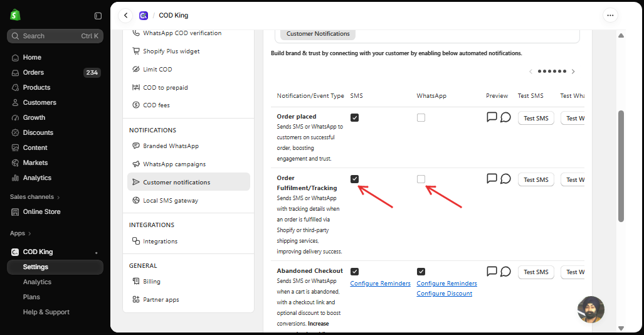
Task: Click the Customers person icon
Action: pos(15,103)
